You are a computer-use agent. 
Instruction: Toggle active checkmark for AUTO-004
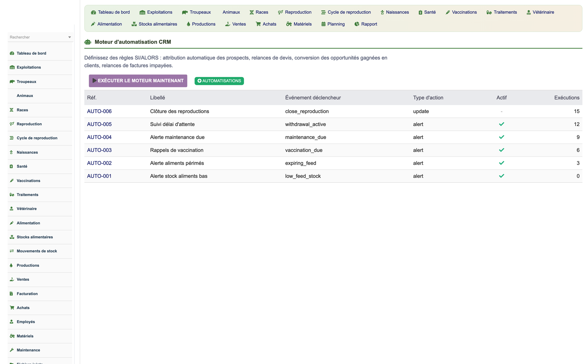502,137
